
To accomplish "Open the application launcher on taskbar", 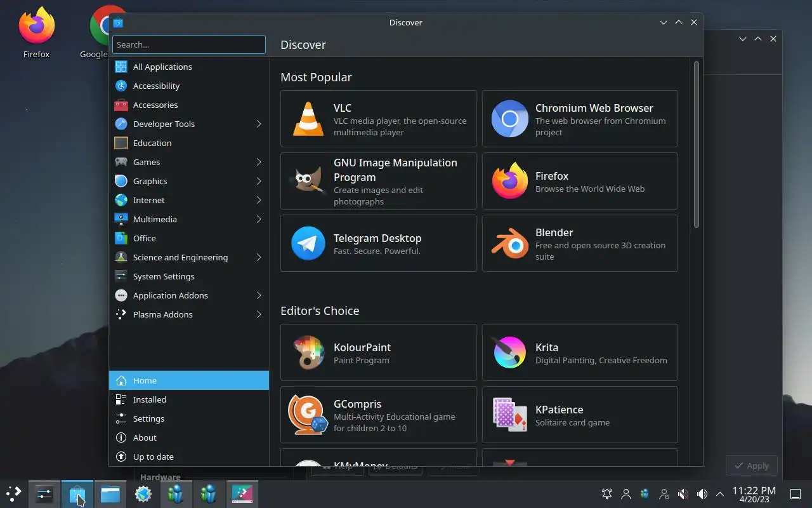I will click(14, 493).
